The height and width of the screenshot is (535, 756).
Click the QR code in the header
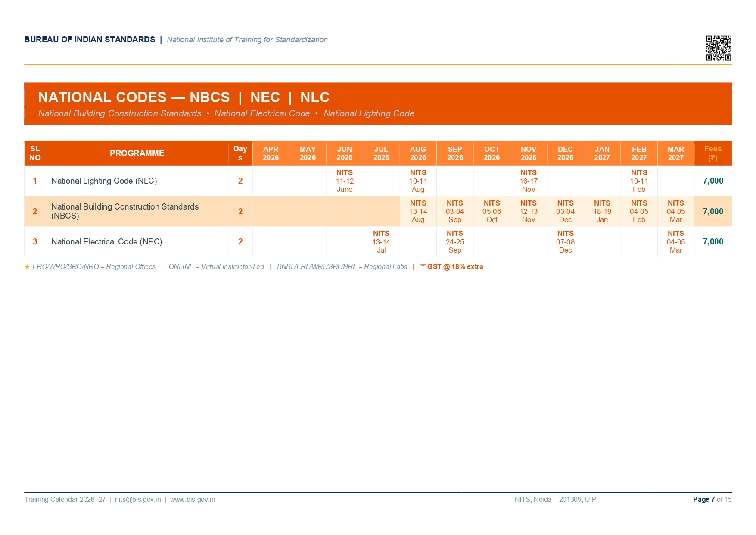pos(718,48)
